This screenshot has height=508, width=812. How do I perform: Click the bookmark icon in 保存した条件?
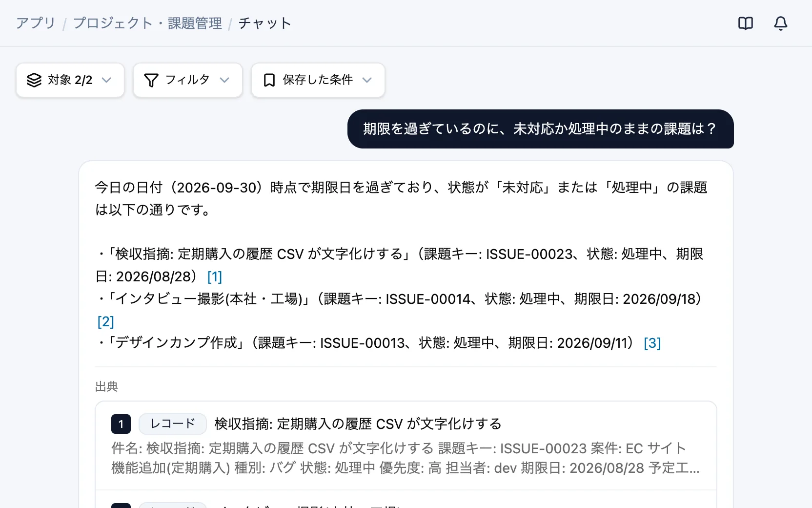click(x=269, y=80)
